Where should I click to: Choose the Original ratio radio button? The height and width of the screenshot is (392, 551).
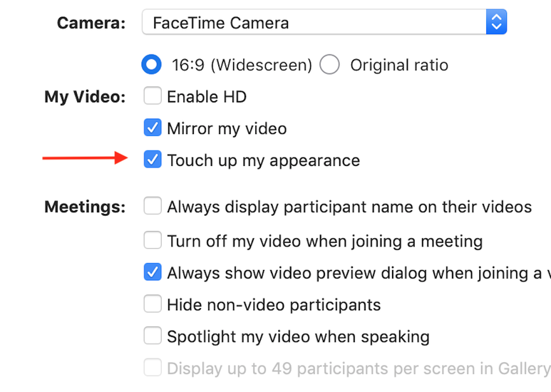329,65
